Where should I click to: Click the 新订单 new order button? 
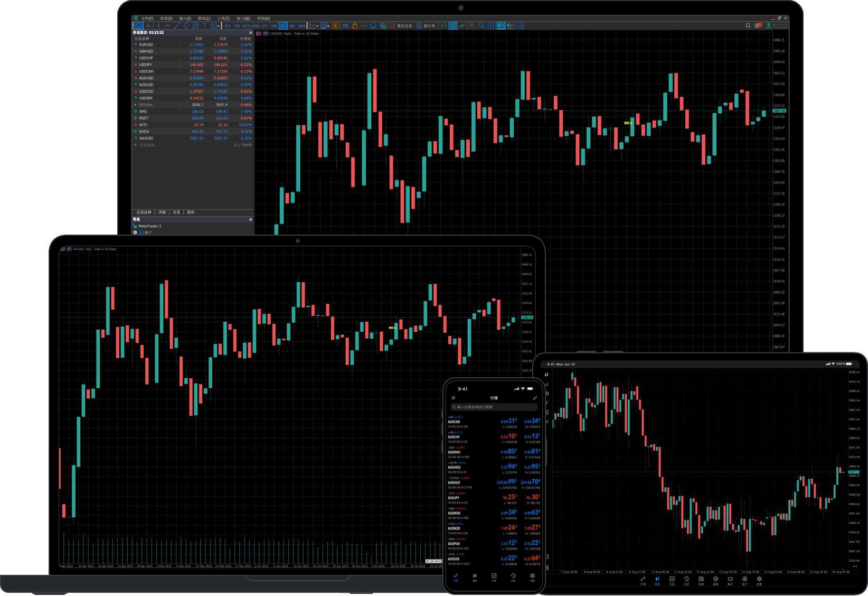426,25
